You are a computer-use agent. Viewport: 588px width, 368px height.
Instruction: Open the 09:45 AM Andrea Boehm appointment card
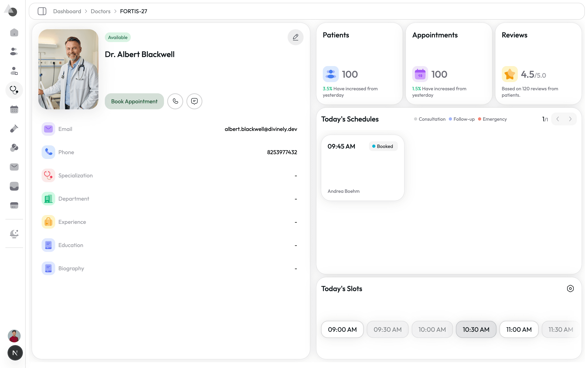coord(362,168)
